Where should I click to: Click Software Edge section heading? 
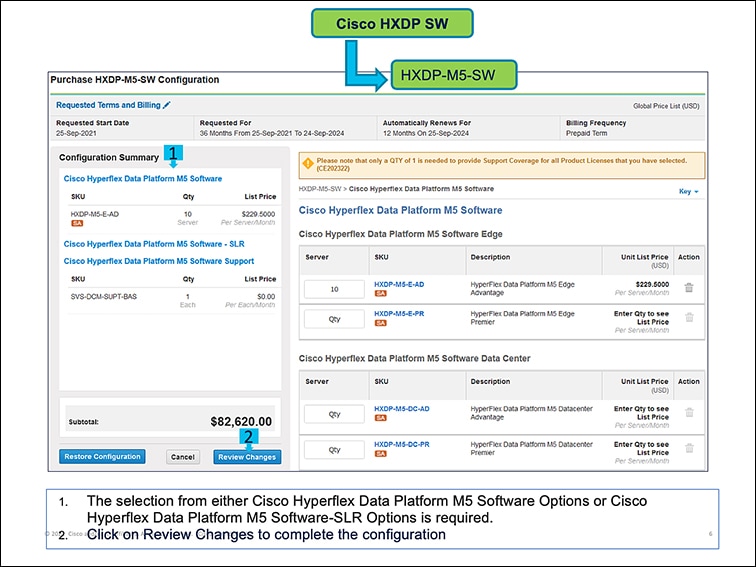coord(400,234)
